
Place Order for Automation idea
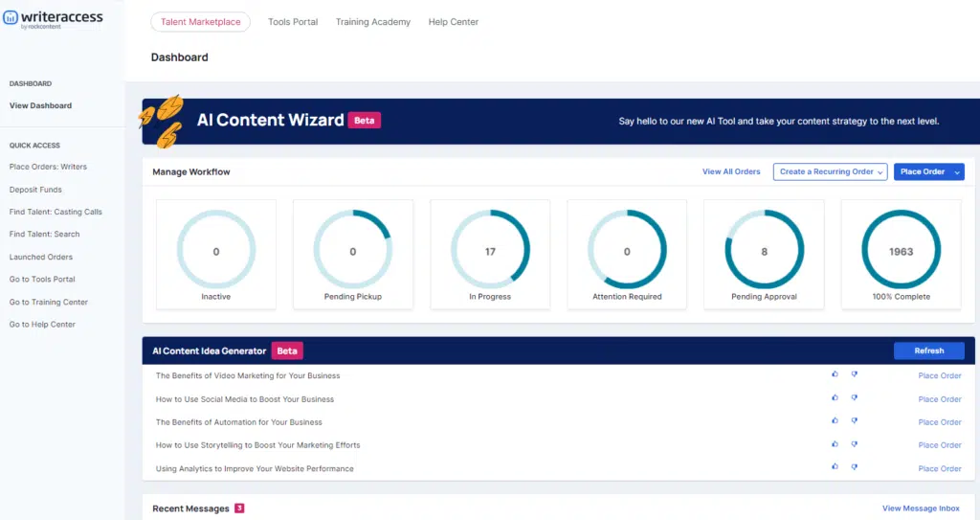point(940,422)
